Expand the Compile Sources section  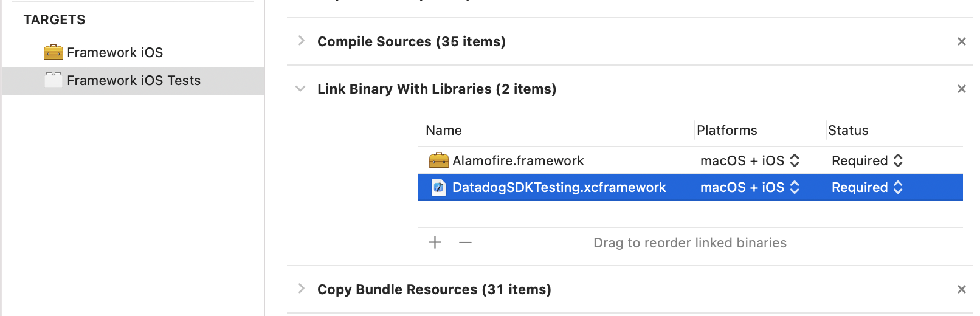(301, 41)
